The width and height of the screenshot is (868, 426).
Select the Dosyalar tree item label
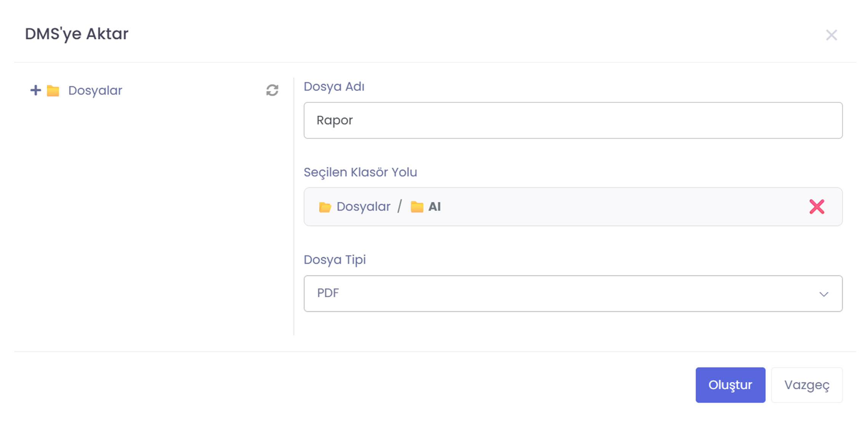95,91
